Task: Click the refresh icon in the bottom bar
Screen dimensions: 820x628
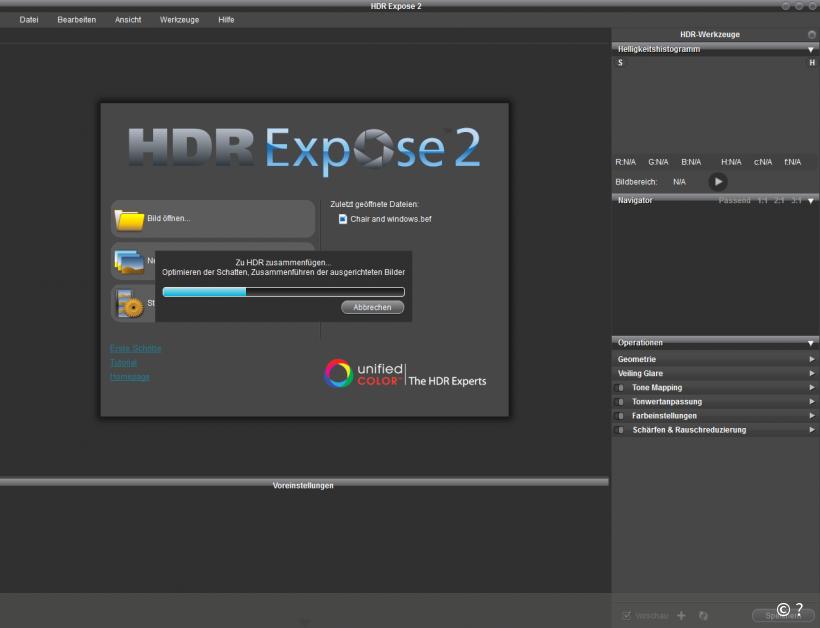Action: click(703, 615)
